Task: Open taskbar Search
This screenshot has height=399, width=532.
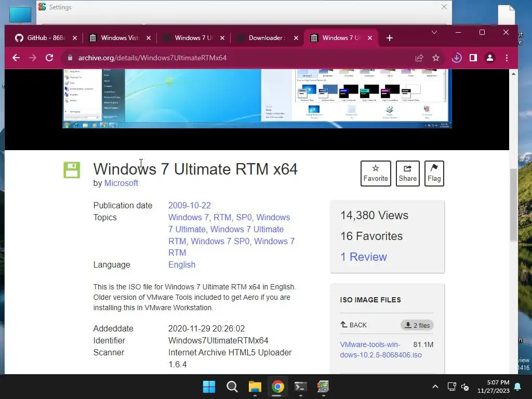Action: click(232, 387)
